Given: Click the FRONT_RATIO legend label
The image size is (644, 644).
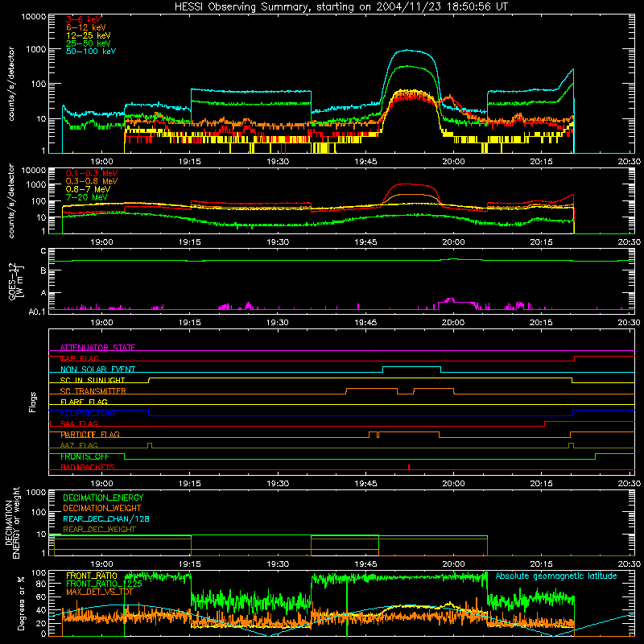Looking at the screenshot, I should click(92, 576).
